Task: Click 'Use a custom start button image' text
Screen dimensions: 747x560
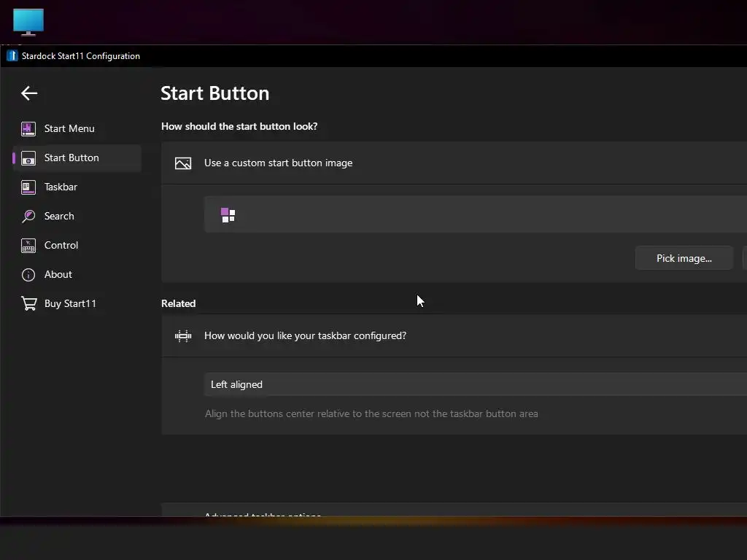Action: 278,163
